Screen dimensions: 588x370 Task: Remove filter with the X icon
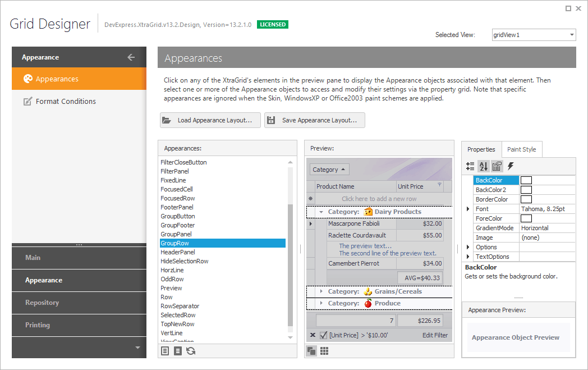313,335
